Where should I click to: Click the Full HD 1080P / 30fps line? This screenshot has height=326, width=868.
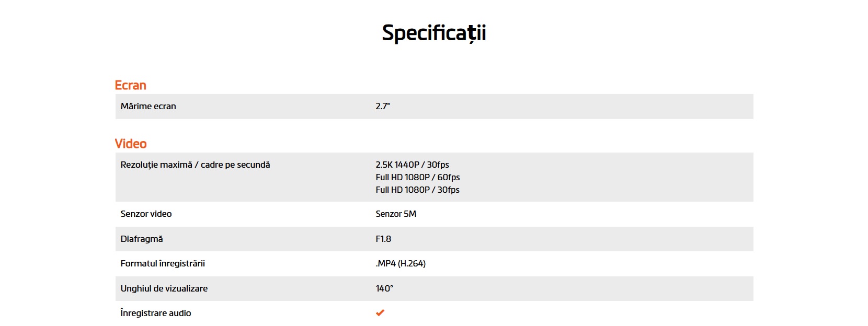(417, 190)
